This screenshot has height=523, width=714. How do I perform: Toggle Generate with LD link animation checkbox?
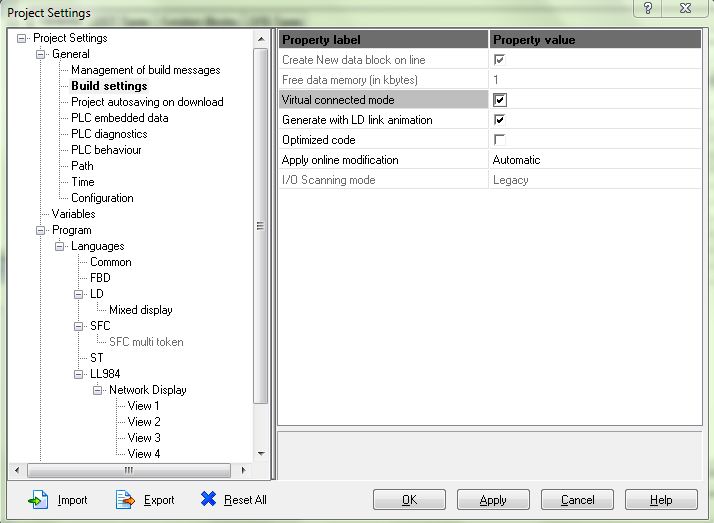500,120
